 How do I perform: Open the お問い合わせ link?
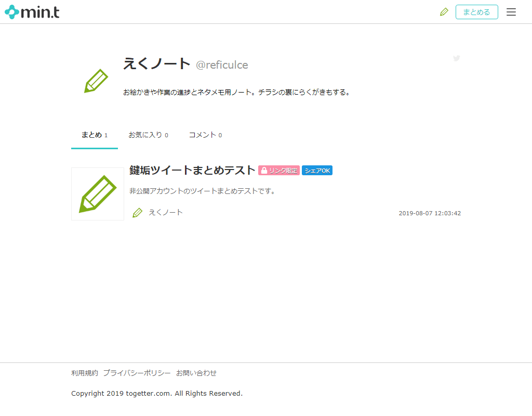(198, 373)
